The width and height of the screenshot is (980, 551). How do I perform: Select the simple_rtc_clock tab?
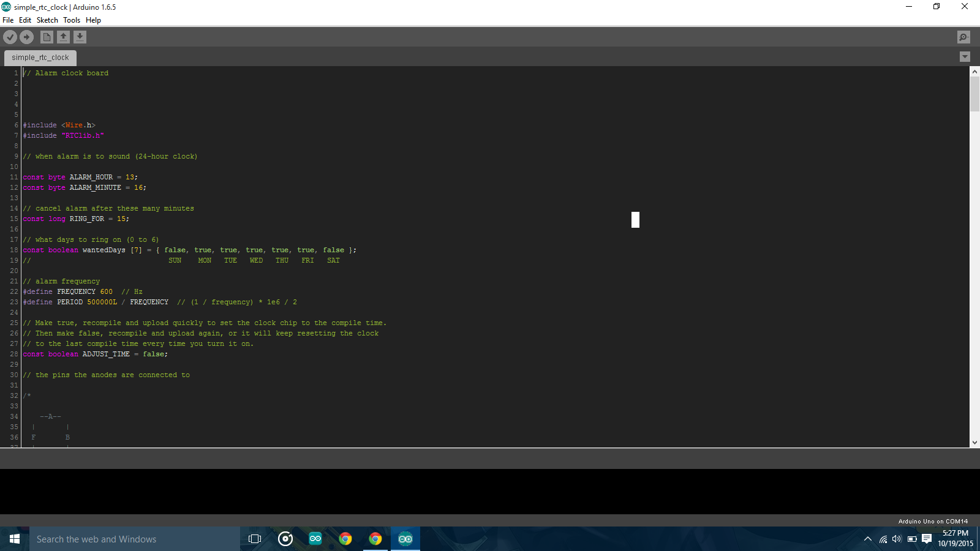40,58
